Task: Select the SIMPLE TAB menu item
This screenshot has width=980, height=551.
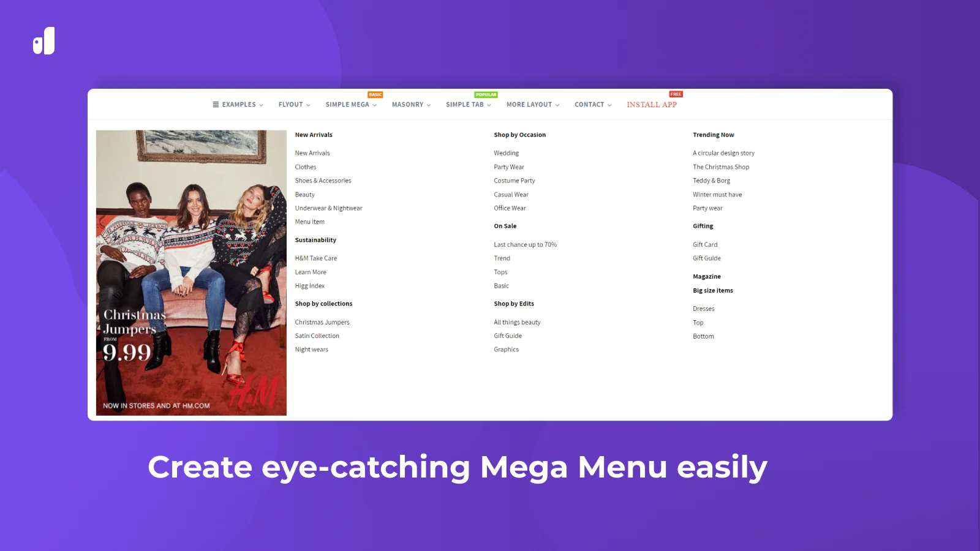Action: click(x=465, y=105)
